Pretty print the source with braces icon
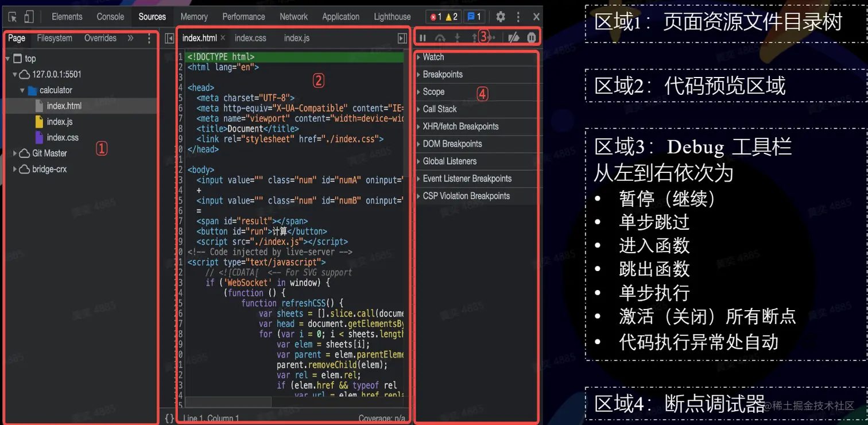Viewport: 868px width, 425px height. click(x=169, y=418)
